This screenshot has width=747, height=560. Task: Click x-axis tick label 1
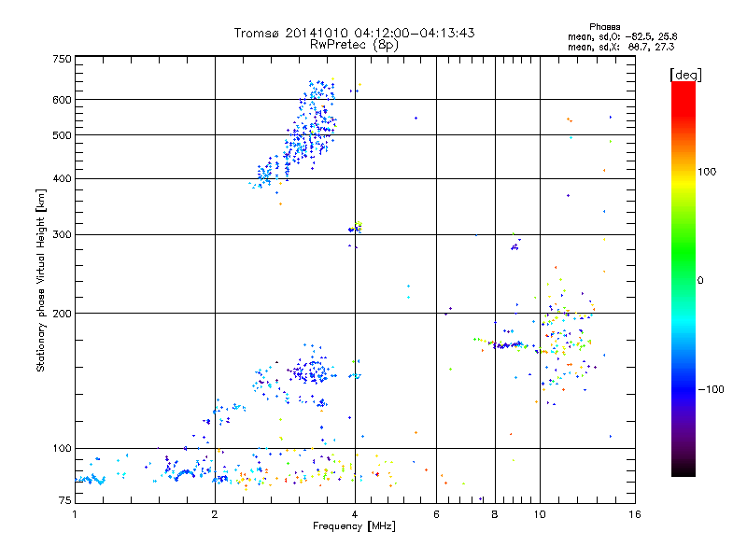tap(75, 514)
